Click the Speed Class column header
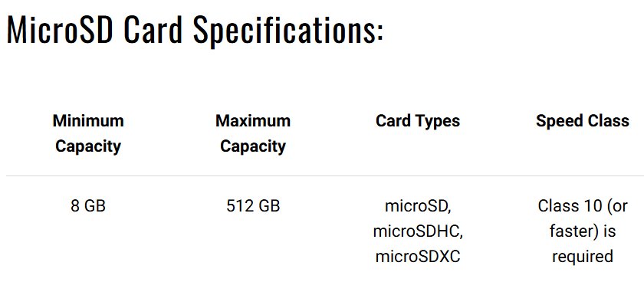 (x=583, y=120)
